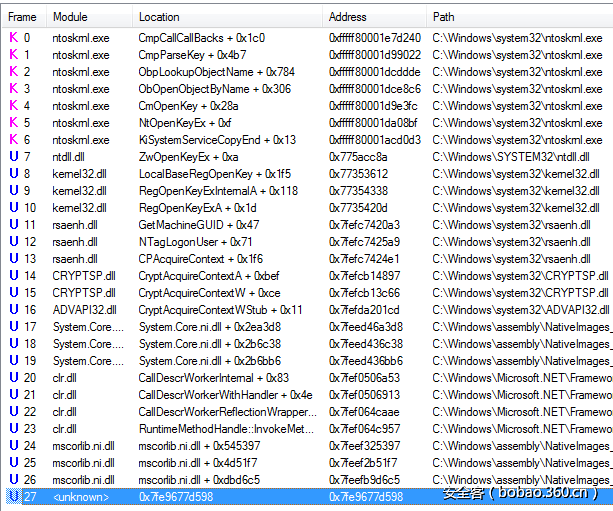This screenshot has width=613, height=511.
Task: Click the ADVAPI32.dll module name
Action: tap(84, 310)
